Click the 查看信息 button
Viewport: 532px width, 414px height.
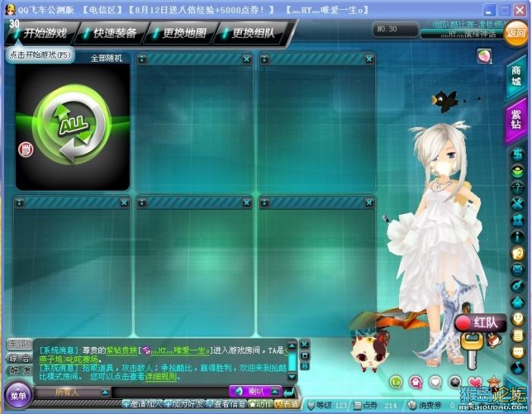point(226,404)
